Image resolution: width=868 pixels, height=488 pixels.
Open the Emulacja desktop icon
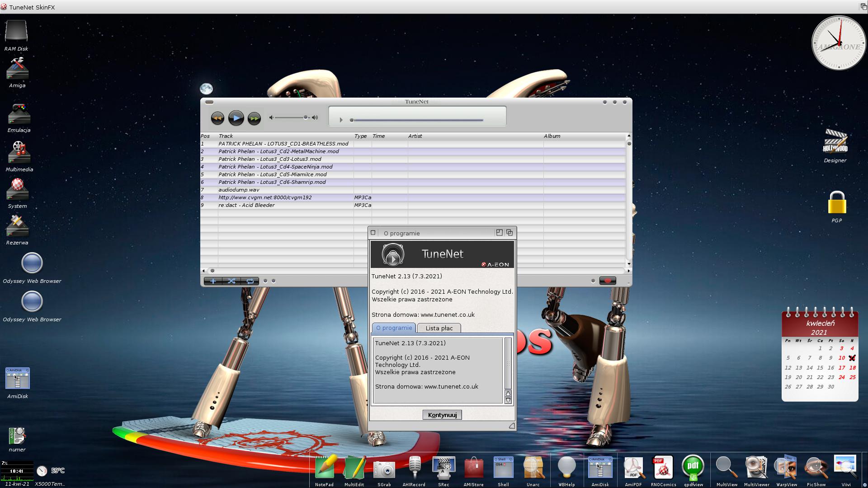(19, 117)
